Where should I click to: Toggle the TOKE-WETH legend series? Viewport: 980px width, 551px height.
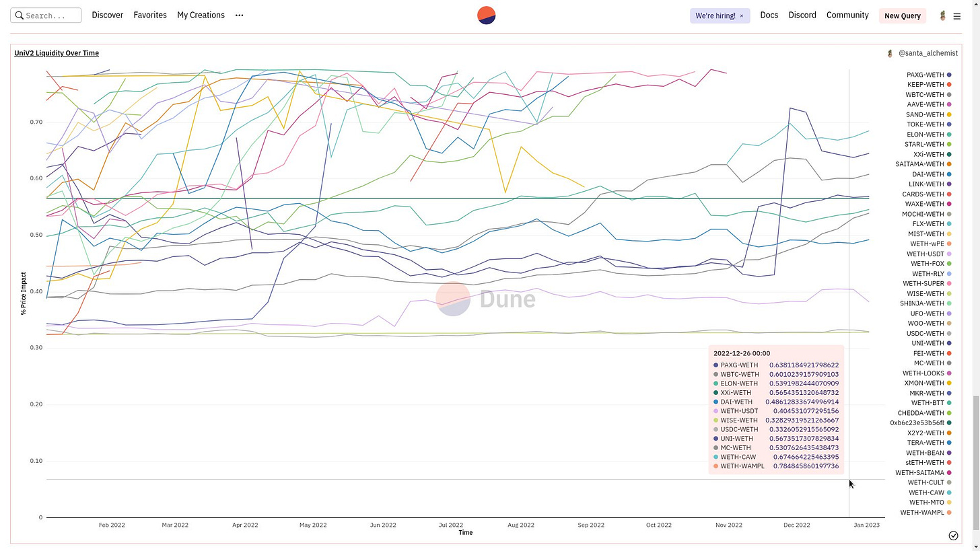929,124
